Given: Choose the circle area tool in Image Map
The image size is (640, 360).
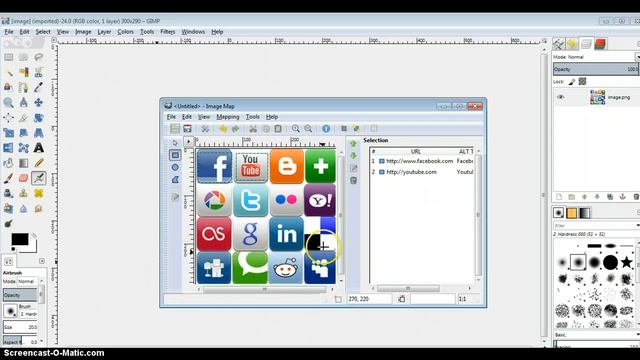Looking at the screenshot, I should click(175, 167).
